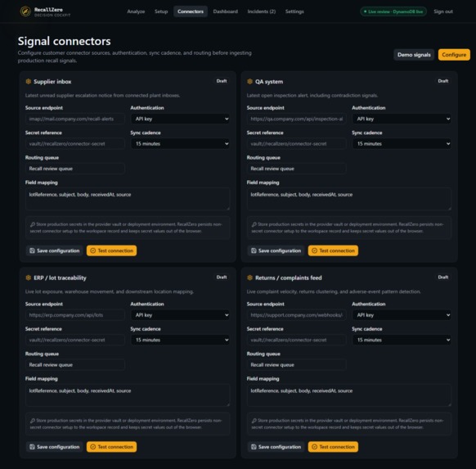This screenshot has height=469, width=476.
Task: Focus QA system Field mapping textarea
Action: [x=349, y=199]
